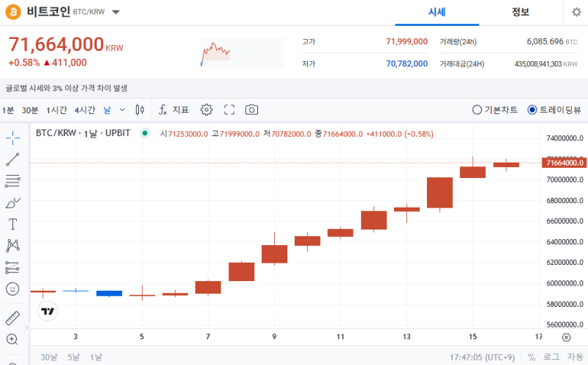
Task: Select the pattern drawing tool
Action: (12, 246)
